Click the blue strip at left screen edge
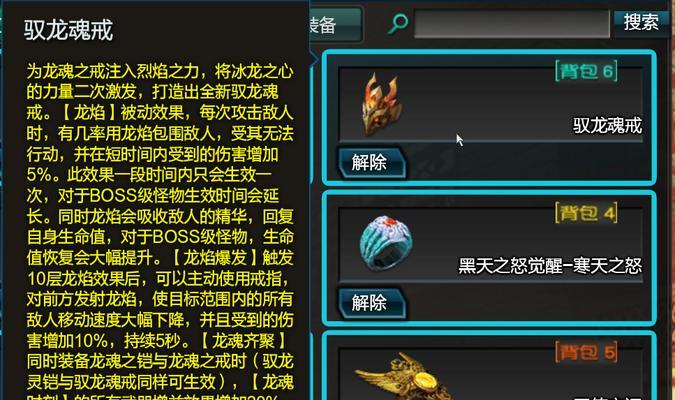 [1, 200]
